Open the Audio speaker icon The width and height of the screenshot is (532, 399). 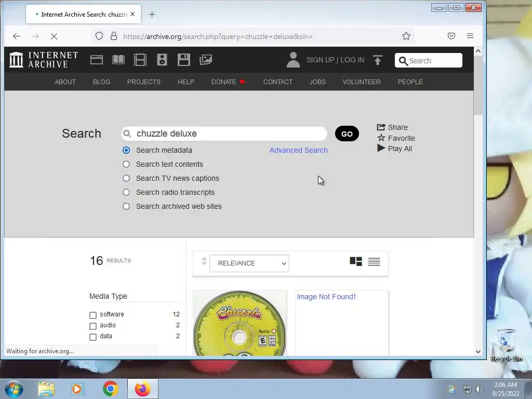[162, 60]
